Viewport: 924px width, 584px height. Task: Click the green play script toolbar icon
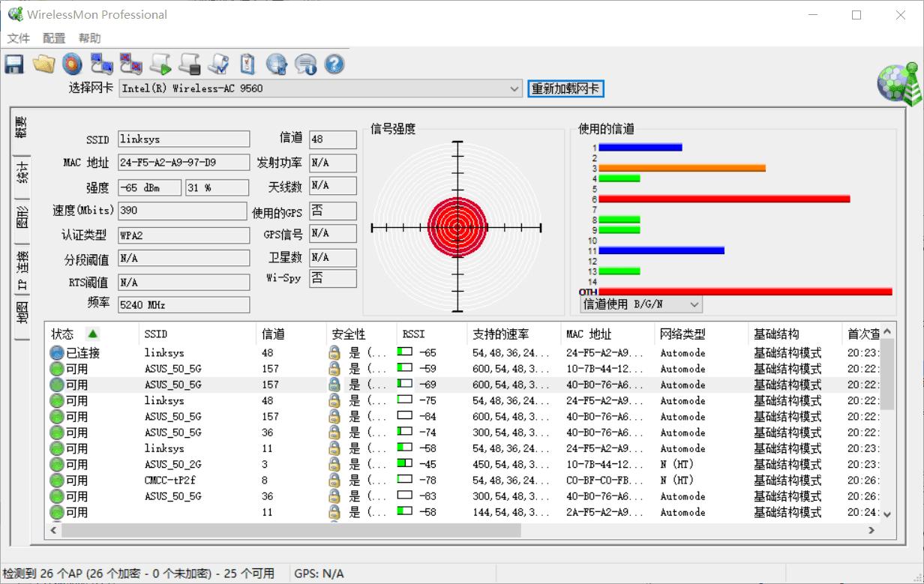(160, 64)
